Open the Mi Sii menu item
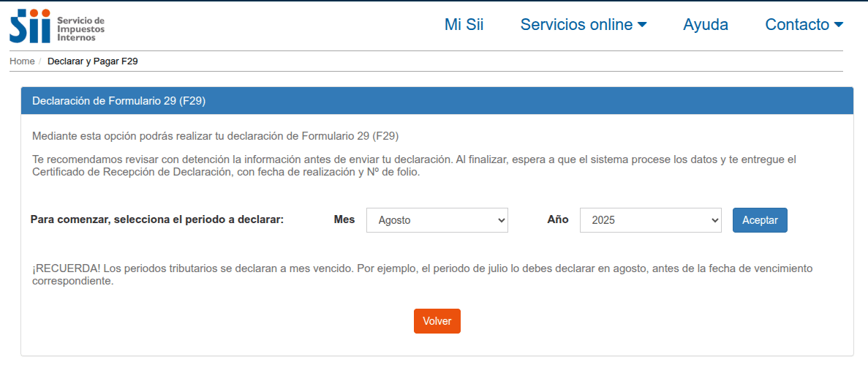Screen dimensions: 868x365 coord(464,25)
